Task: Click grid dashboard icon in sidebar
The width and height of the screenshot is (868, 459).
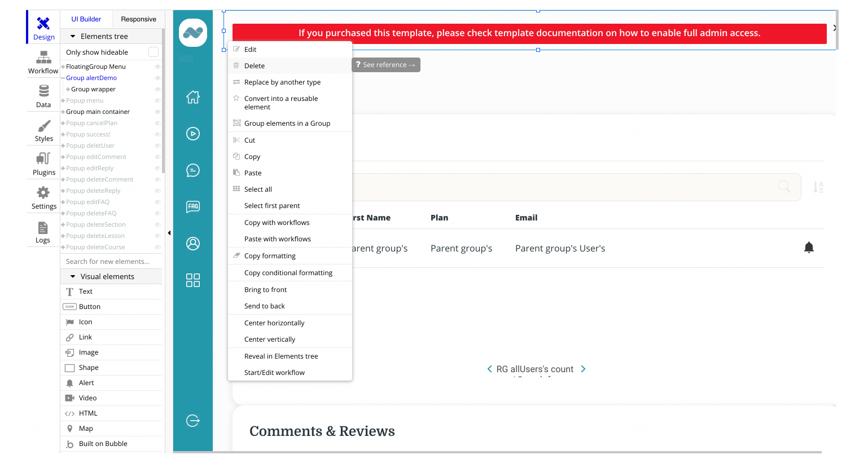Action: click(x=193, y=280)
